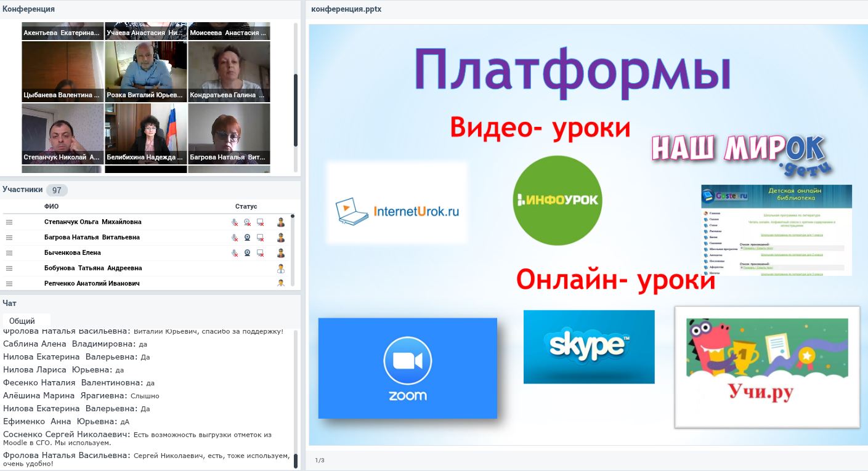868x471 pixels.
Task: Click disabled webcam icon for Степанчук Ольга Михайловна
Action: point(247,222)
